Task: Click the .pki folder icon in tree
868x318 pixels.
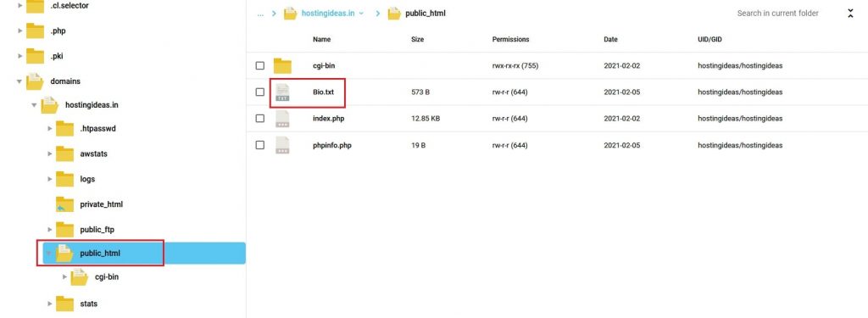Action: point(35,56)
